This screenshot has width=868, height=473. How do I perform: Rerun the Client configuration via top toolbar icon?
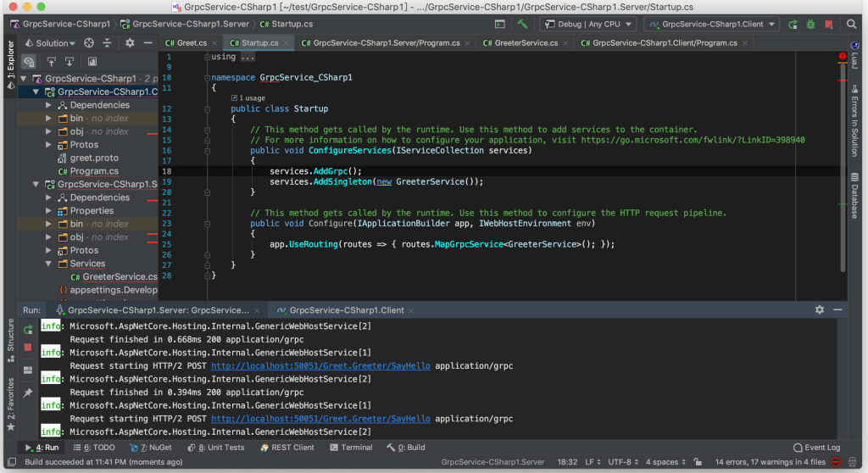pos(793,24)
